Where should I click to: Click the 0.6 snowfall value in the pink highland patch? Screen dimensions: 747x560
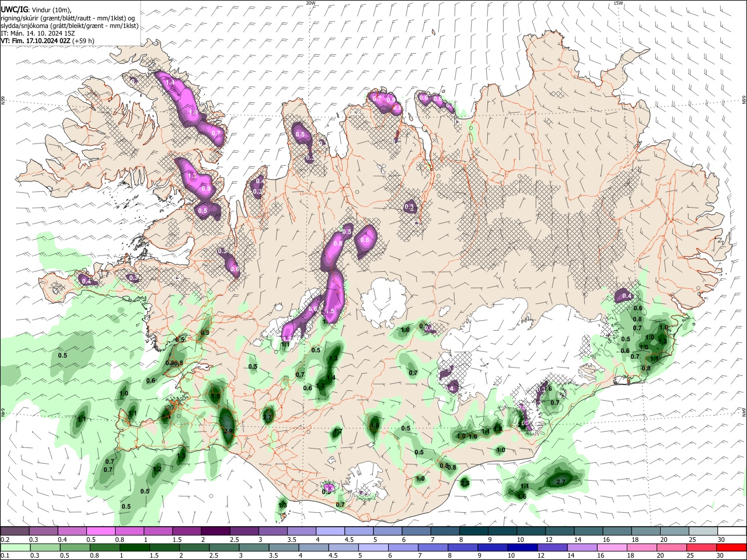click(365, 240)
